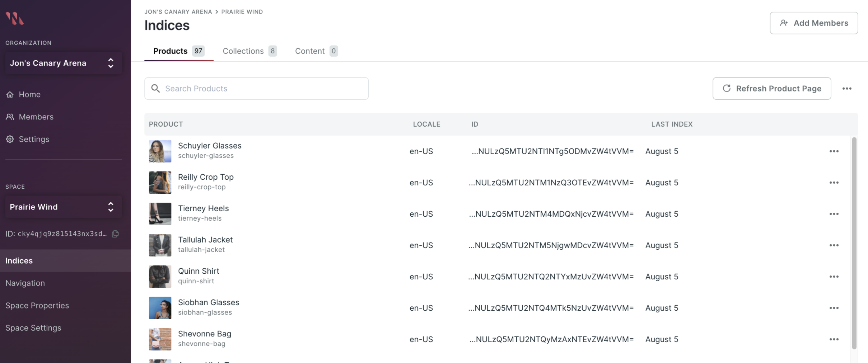Focus the Search Products input field

pyautogui.click(x=256, y=89)
